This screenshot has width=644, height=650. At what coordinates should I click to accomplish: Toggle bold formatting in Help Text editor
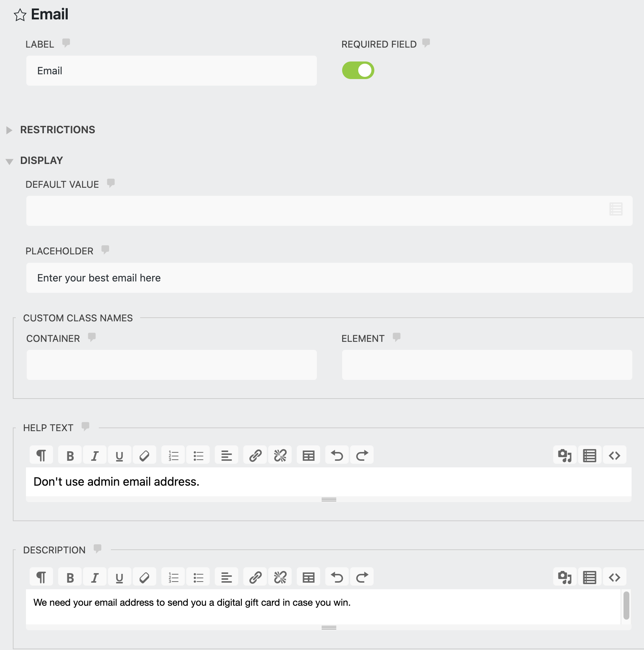(x=70, y=455)
